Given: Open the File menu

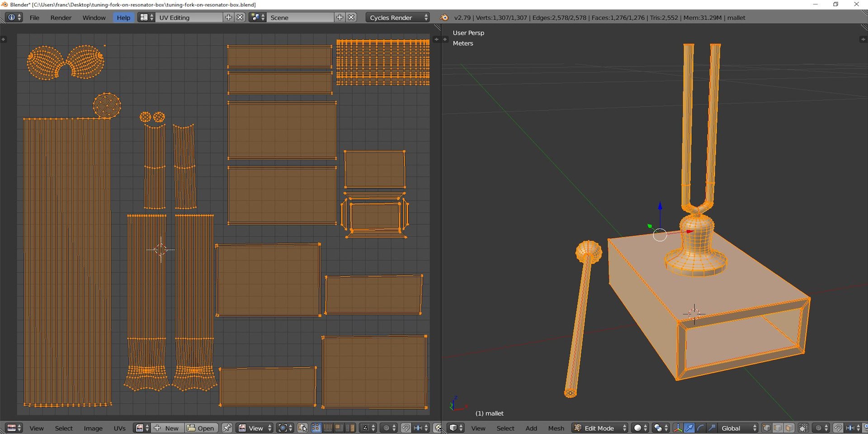Looking at the screenshot, I should [x=34, y=18].
